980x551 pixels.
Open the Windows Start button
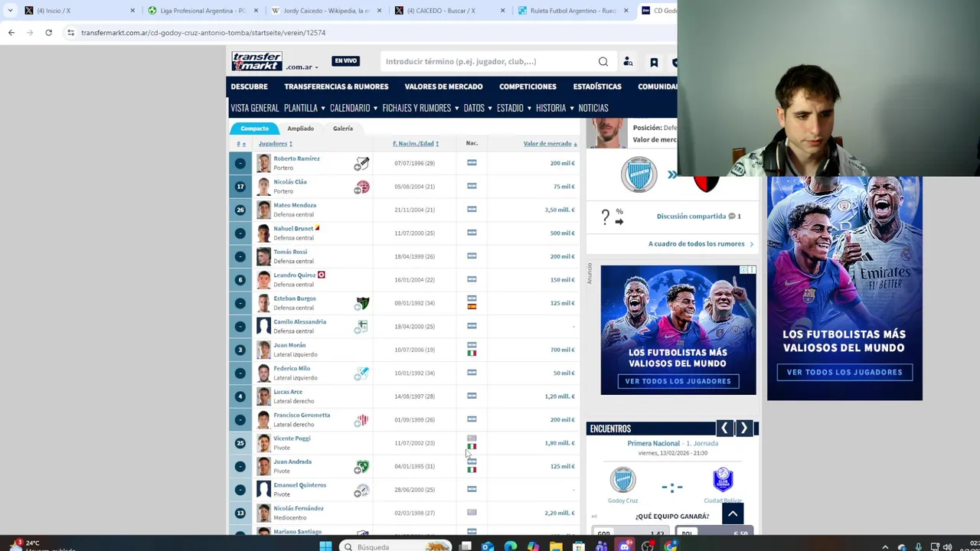(x=325, y=546)
